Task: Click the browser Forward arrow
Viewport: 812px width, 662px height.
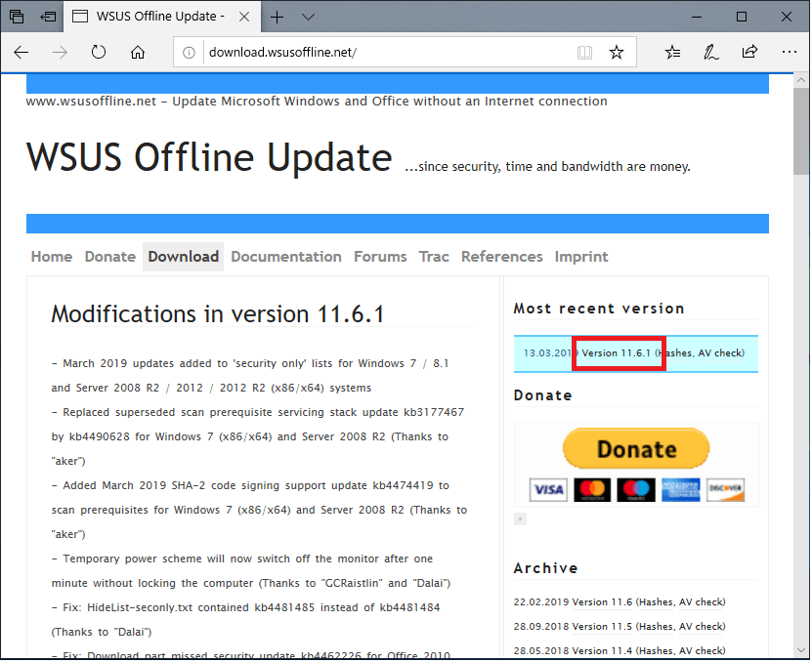Action: [x=60, y=53]
